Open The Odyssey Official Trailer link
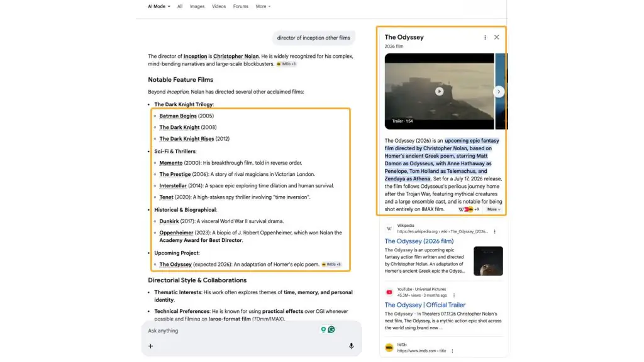Viewport: 644px width, 362px height. click(x=425, y=305)
